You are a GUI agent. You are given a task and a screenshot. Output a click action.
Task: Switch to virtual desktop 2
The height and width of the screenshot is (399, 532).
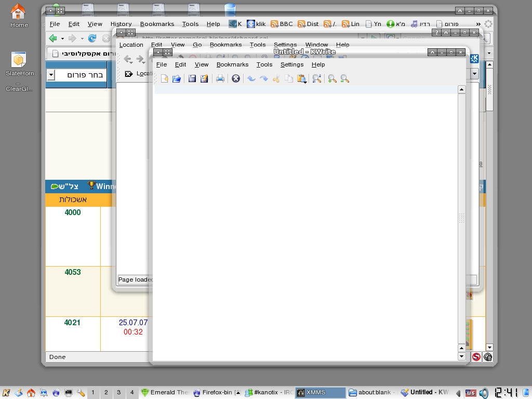[106, 393]
